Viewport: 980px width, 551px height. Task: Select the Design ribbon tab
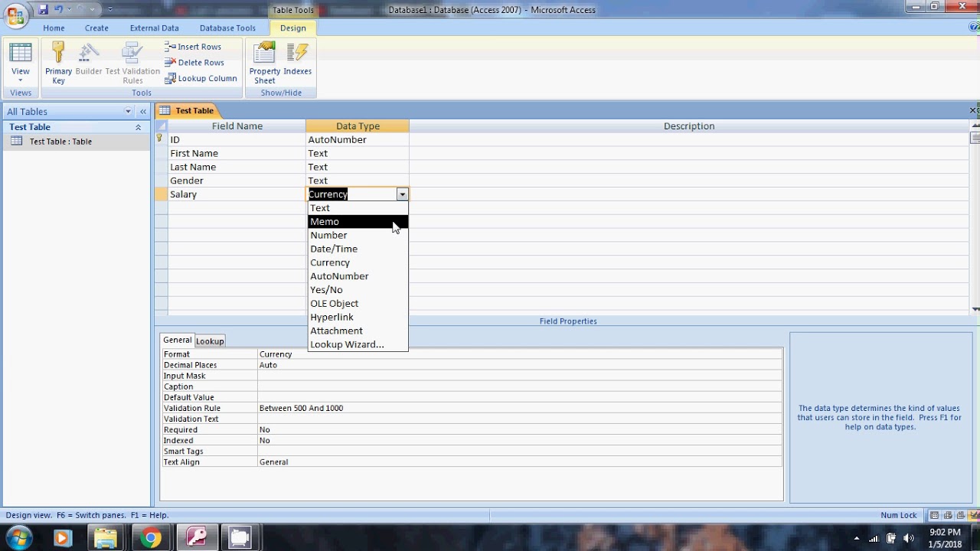[x=292, y=28]
